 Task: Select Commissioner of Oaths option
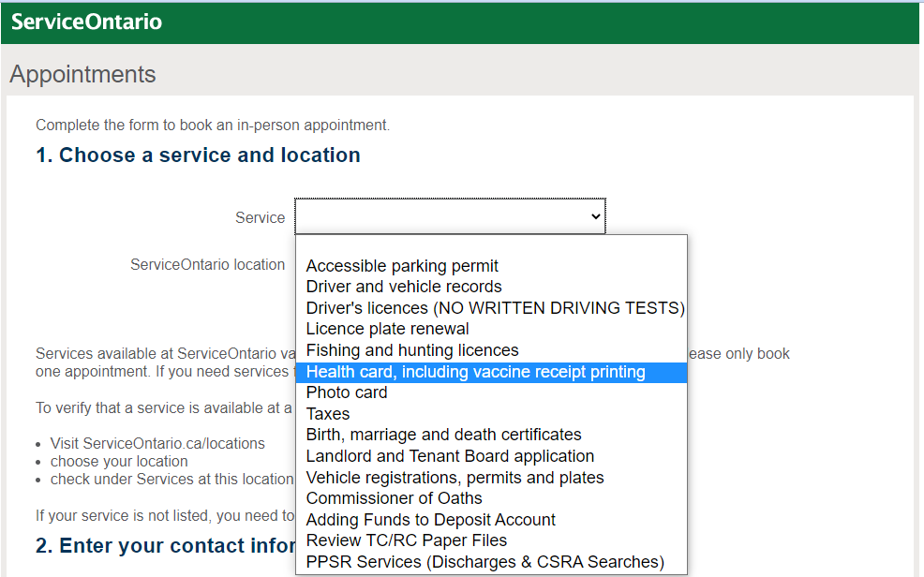(x=491, y=498)
